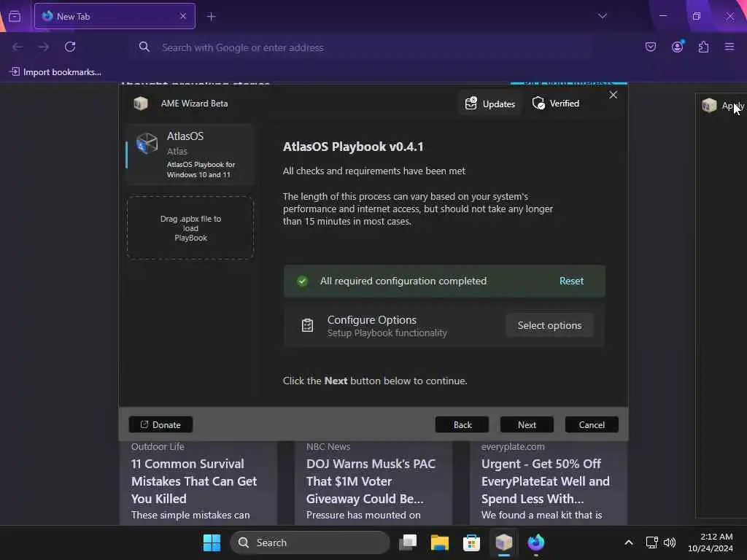Reload the current browser page
The height and width of the screenshot is (560, 747).
(x=70, y=47)
